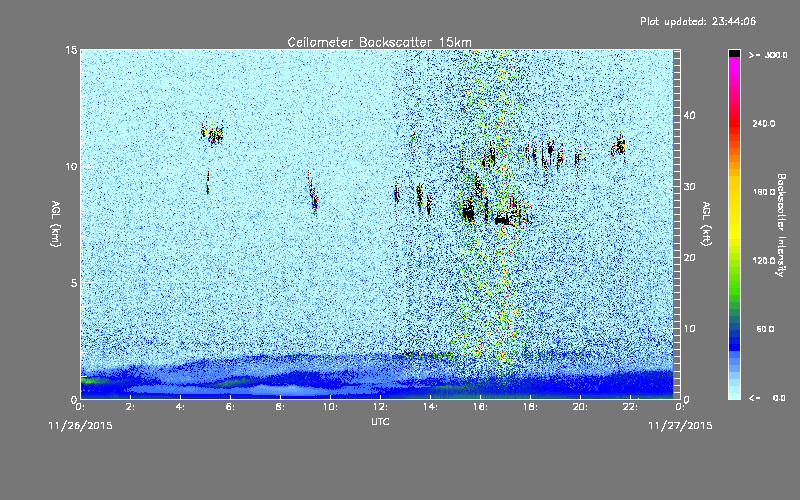Viewport: 800px width, 500px height.
Task: Click the 12: hour tick label
Action: [x=380, y=407]
